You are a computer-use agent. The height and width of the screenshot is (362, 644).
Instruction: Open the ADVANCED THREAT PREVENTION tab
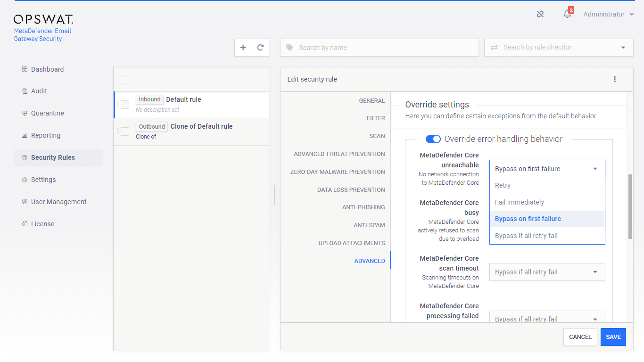click(339, 154)
